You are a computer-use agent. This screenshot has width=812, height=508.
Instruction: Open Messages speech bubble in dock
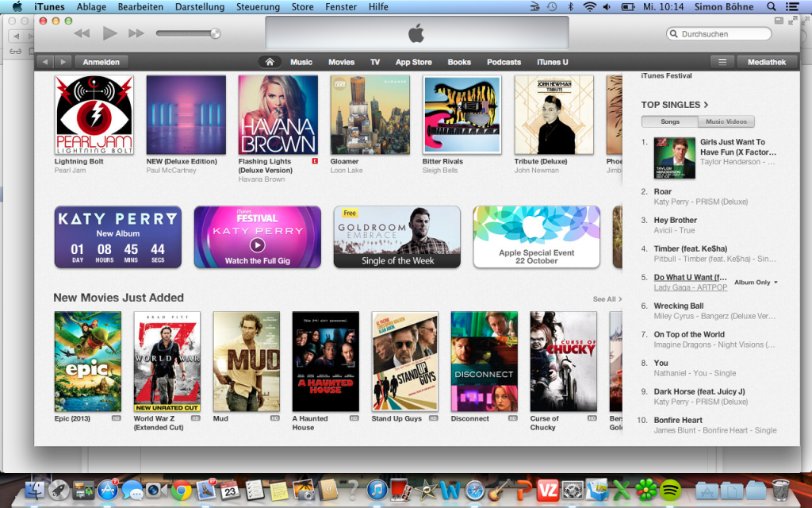pos(132,490)
